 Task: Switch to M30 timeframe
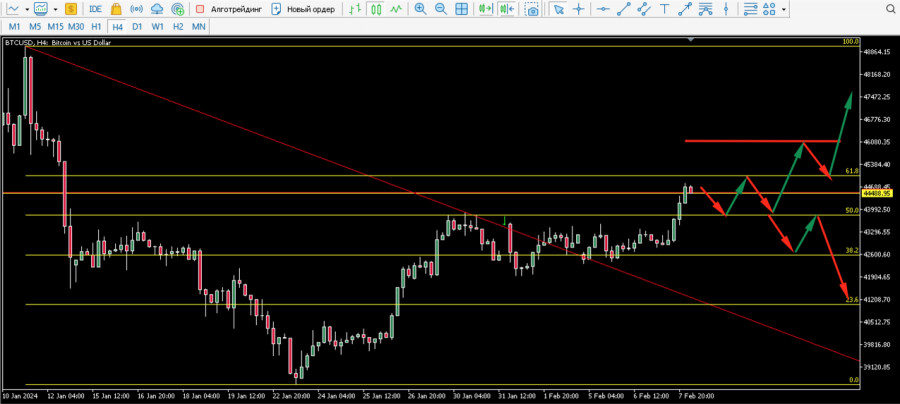click(x=76, y=26)
